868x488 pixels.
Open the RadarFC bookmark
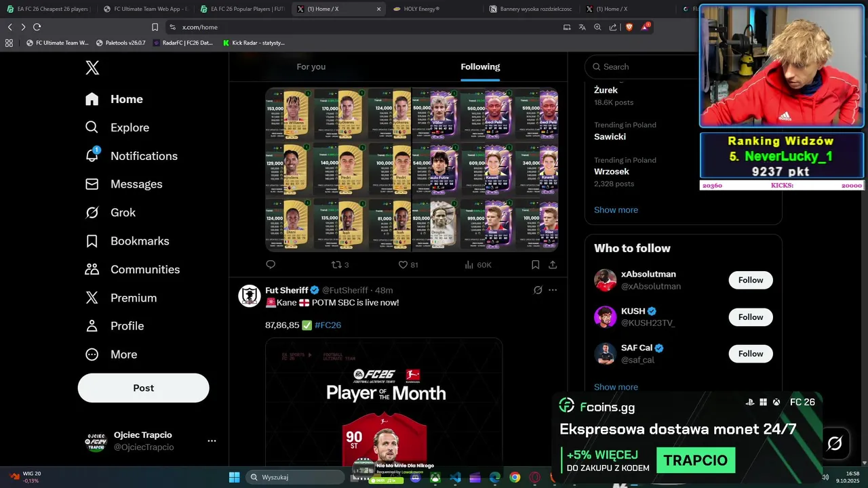pos(182,43)
